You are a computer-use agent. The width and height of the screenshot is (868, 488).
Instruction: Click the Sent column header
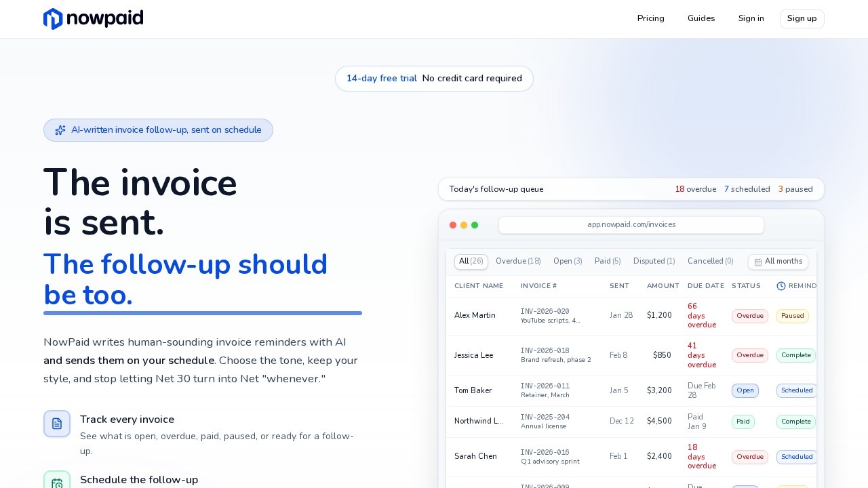(619, 286)
